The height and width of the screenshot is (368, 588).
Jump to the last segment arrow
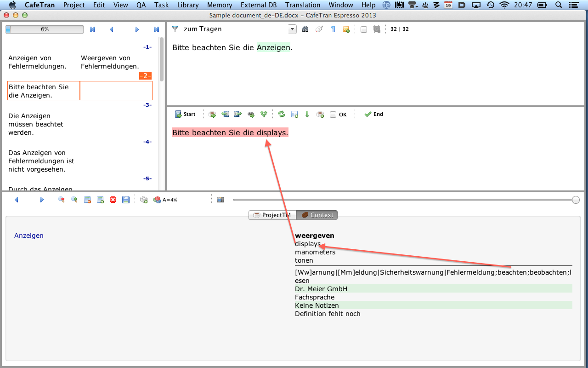157,29
